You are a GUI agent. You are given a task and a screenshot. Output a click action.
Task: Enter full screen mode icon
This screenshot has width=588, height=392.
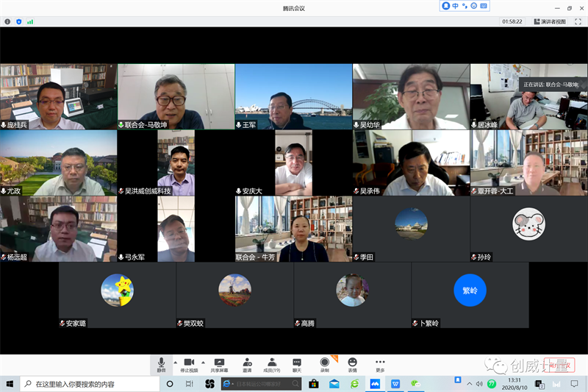coord(578,21)
